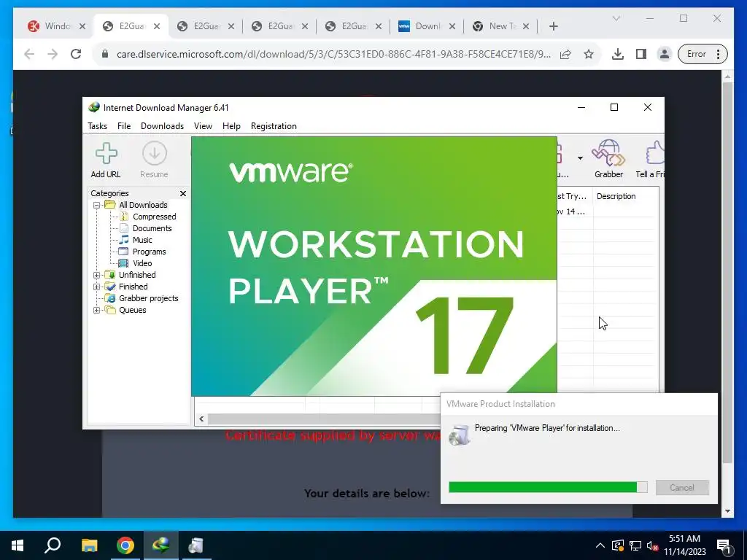Expand the Finished category
Image resolution: width=747 pixels, height=560 pixels.
tap(97, 287)
